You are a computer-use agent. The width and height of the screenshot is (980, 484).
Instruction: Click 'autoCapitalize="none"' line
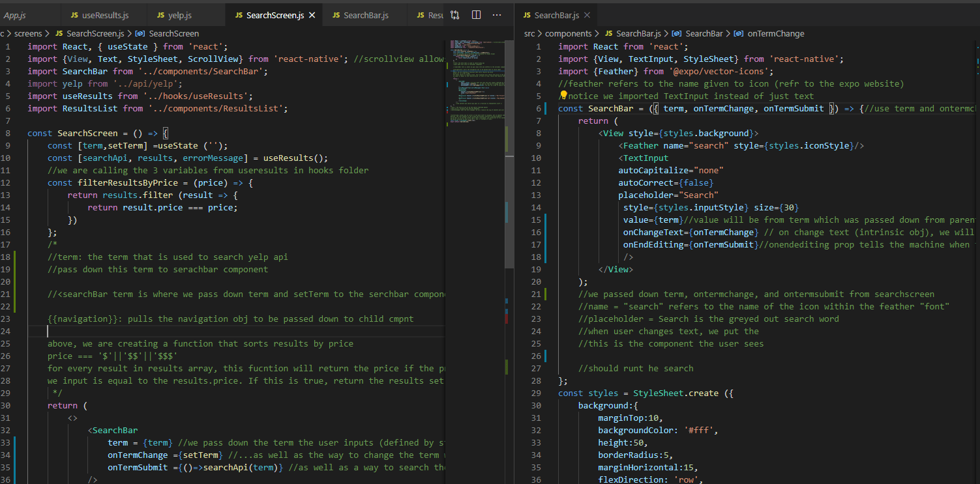tap(671, 170)
